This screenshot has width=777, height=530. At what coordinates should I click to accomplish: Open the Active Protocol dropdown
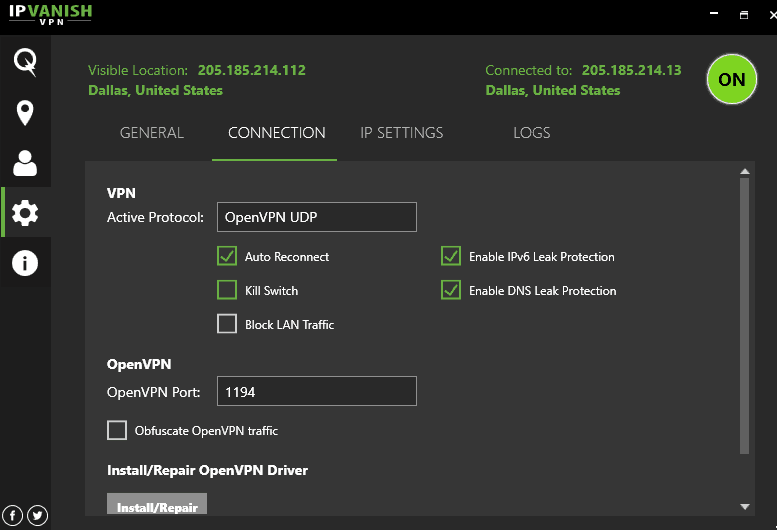[317, 217]
